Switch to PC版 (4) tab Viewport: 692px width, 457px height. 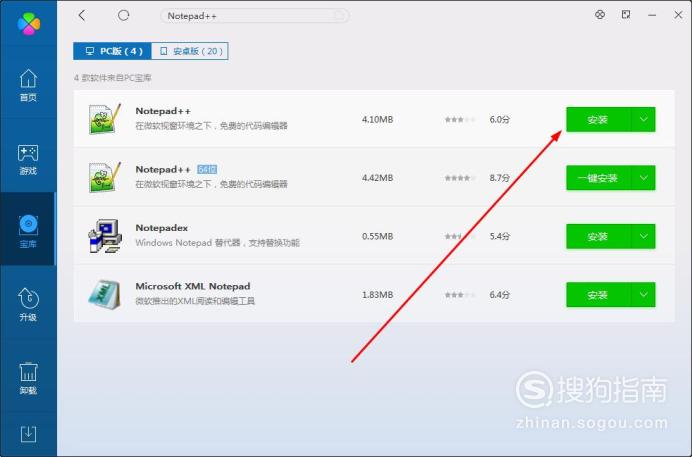click(113, 51)
